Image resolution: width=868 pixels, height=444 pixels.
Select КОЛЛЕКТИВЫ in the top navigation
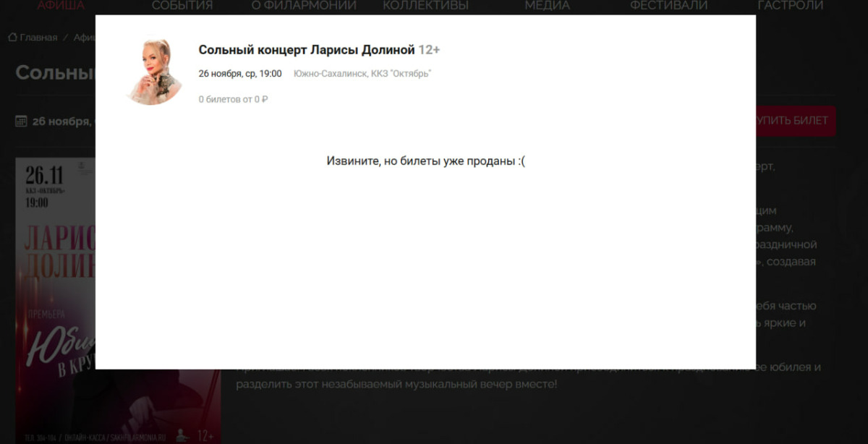pyautogui.click(x=425, y=6)
